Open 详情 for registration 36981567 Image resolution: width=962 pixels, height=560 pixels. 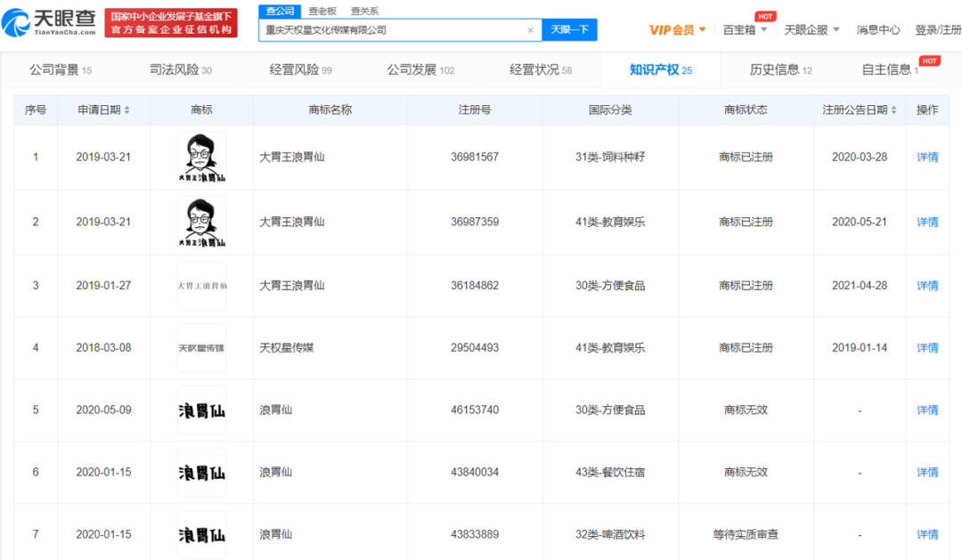(x=927, y=157)
